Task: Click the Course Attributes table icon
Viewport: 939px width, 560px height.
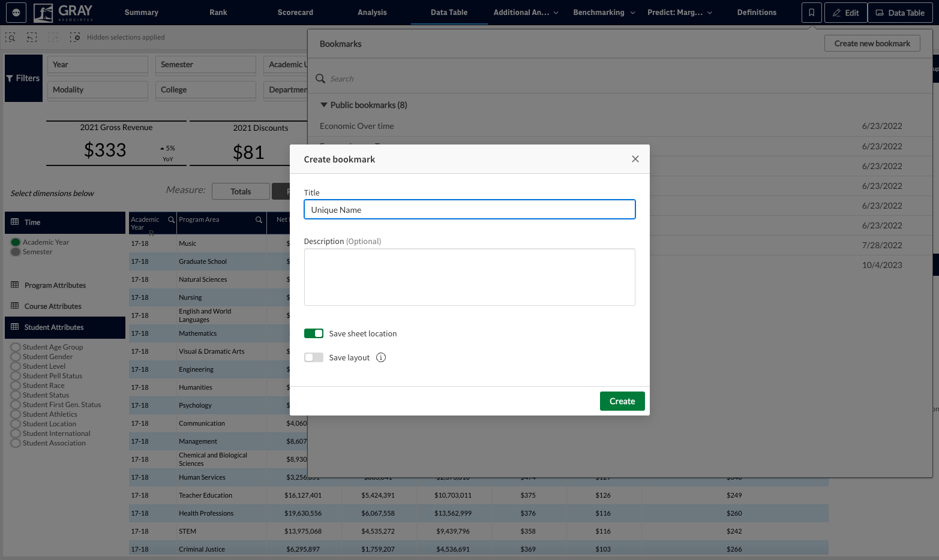Action: click(x=15, y=306)
